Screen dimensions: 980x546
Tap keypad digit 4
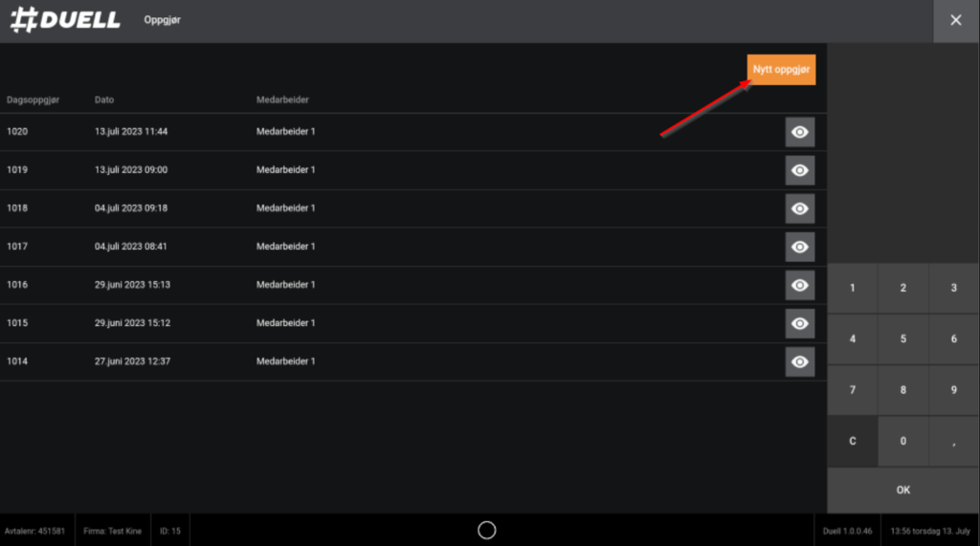[x=852, y=339]
